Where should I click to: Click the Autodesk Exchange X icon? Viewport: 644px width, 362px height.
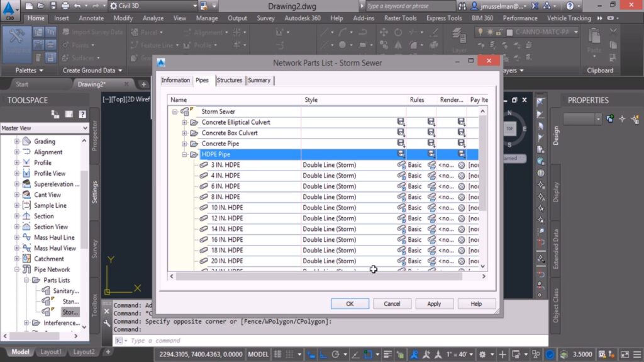click(x=535, y=6)
